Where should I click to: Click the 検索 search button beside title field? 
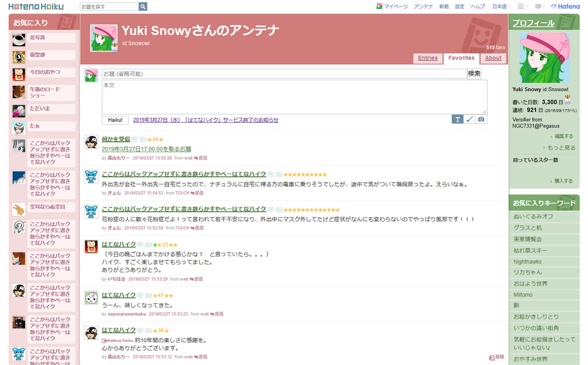click(x=474, y=73)
